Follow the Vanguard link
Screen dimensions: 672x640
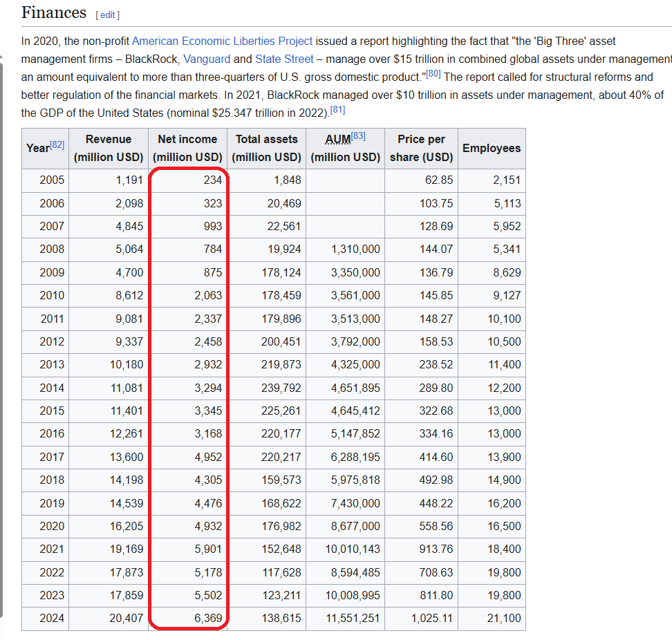tap(207, 59)
